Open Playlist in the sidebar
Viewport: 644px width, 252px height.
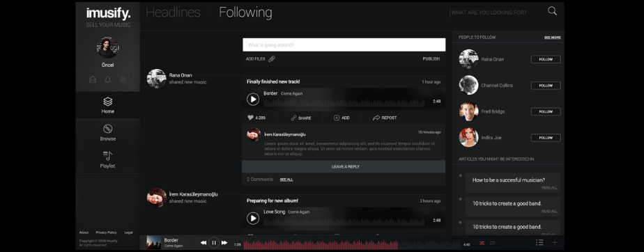(x=107, y=160)
